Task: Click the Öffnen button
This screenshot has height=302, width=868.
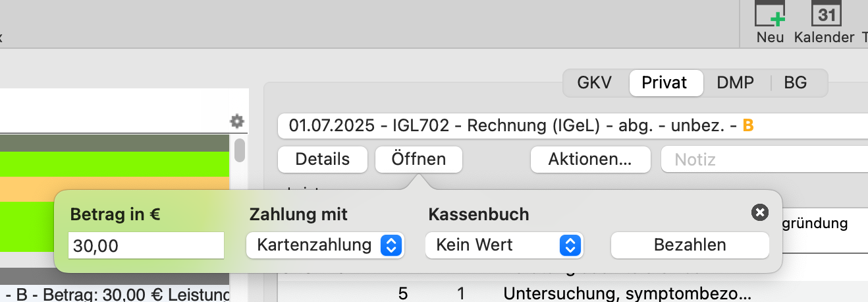Action: coord(419,159)
